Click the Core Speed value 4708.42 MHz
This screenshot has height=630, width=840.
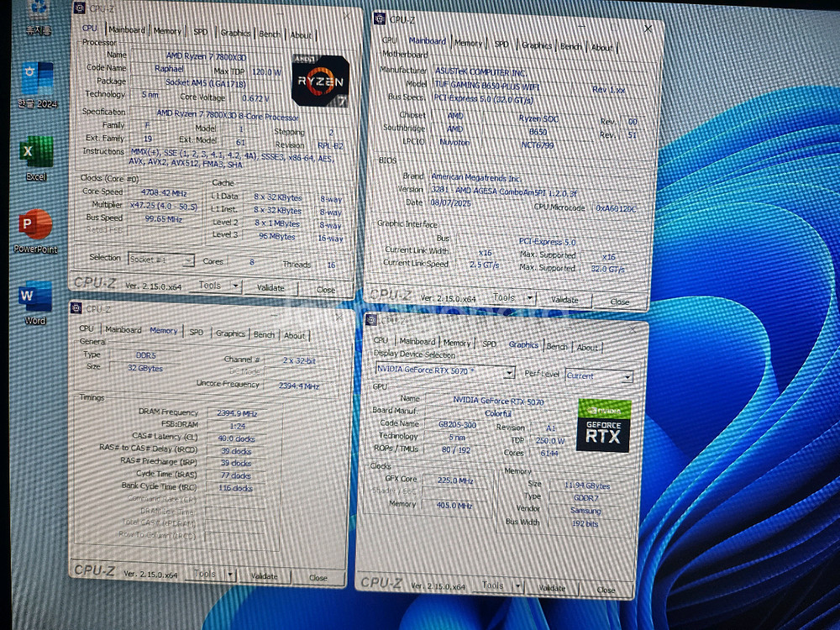(x=164, y=192)
